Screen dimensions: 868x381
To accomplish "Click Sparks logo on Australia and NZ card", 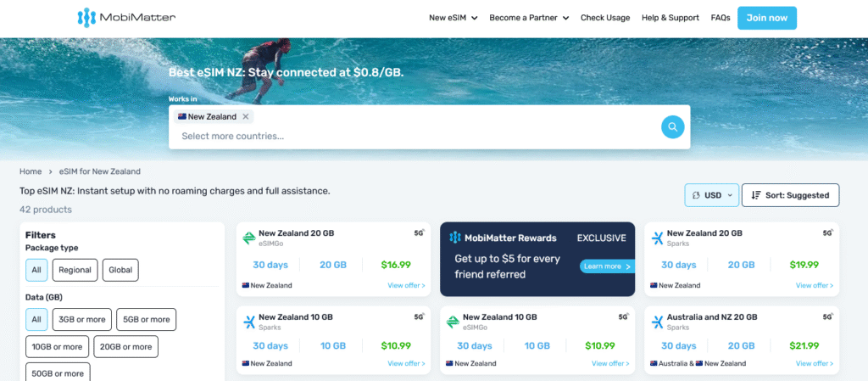I will (x=657, y=322).
